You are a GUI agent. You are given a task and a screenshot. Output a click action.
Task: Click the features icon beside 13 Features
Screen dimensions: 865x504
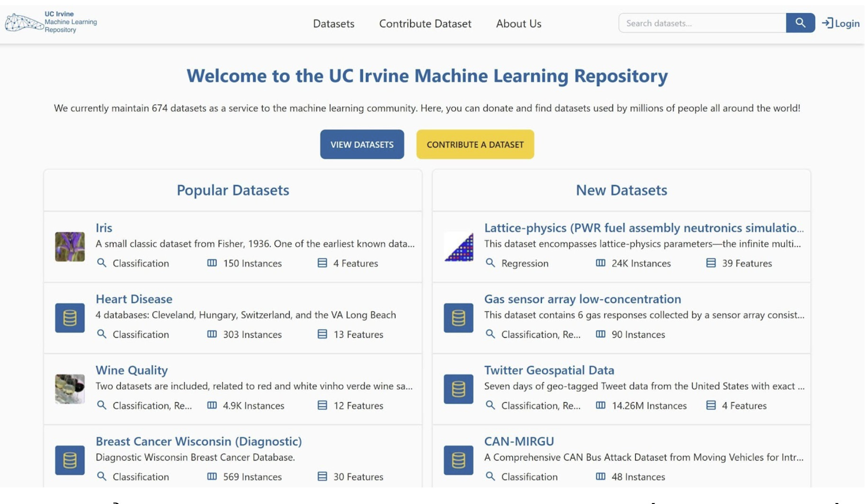322,334
